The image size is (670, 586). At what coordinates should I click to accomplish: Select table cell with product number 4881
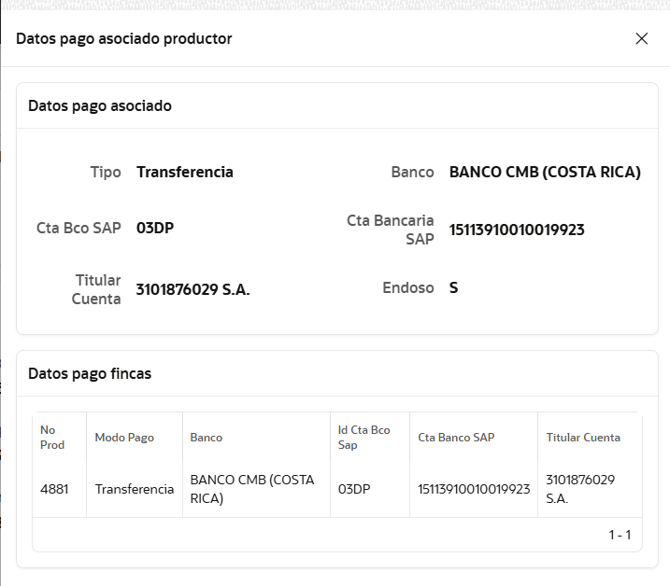coord(54,489)
